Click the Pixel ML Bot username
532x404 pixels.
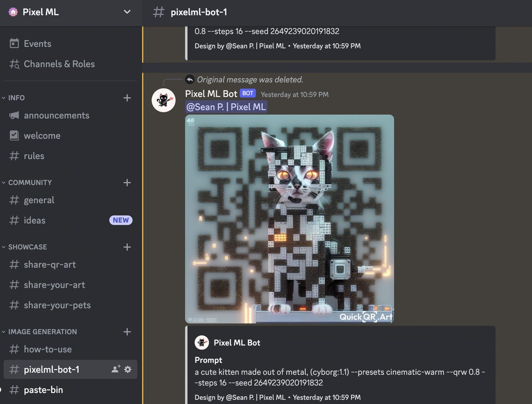pyautogui.click(x=211, y=94)
